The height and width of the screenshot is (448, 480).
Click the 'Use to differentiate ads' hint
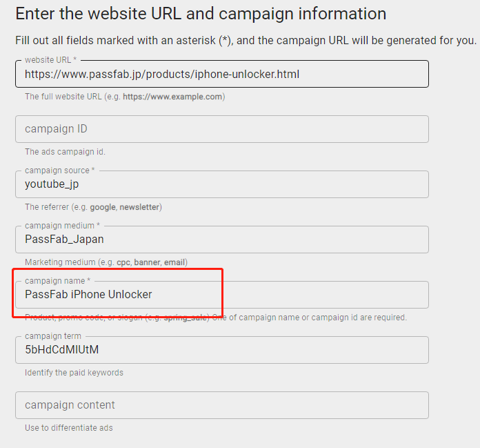click(68, 428)
